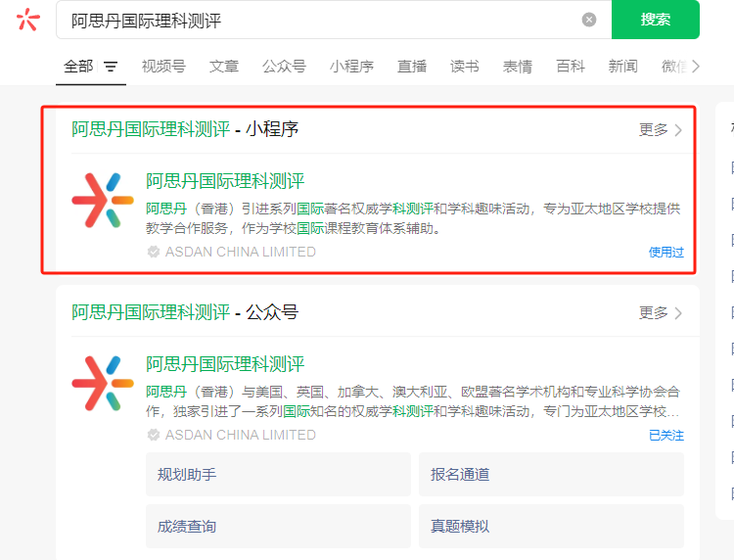Click verified badge in mini program result
The height and width of the screenshot is (560, 734).
click(153, 252)
